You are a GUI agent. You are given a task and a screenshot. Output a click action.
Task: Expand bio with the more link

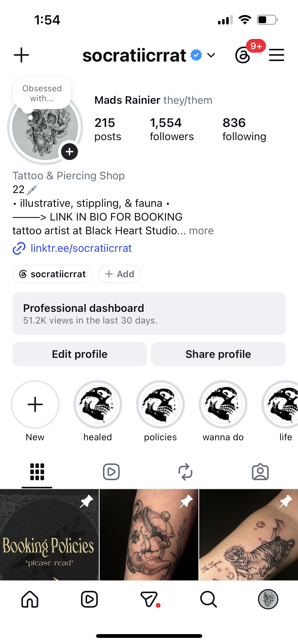coord(201,231)
